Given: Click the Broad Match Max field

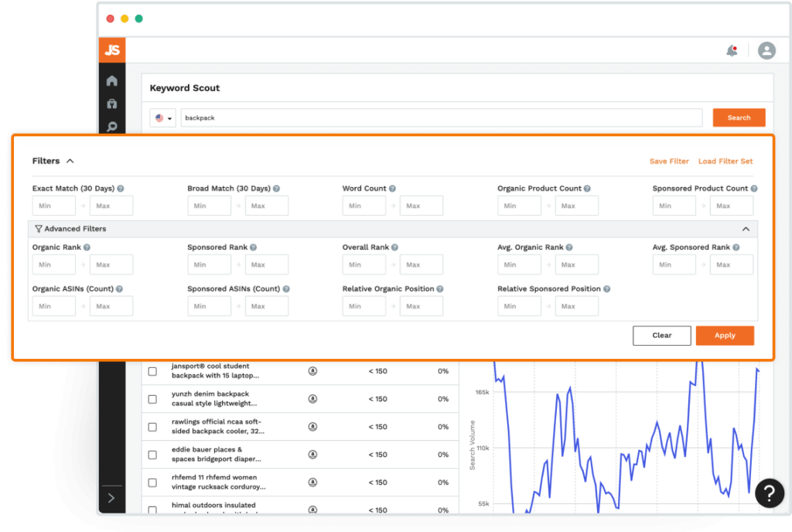Looking at the screenshot, I should [x=267, y=206].
